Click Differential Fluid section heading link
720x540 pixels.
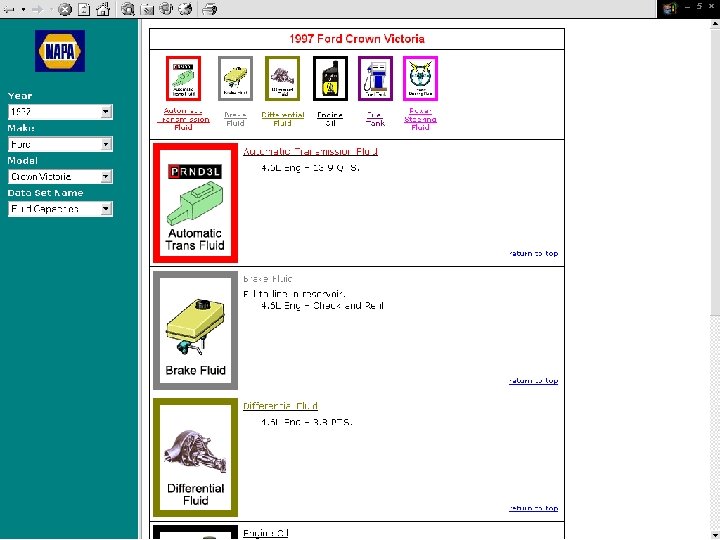point(280,406)
